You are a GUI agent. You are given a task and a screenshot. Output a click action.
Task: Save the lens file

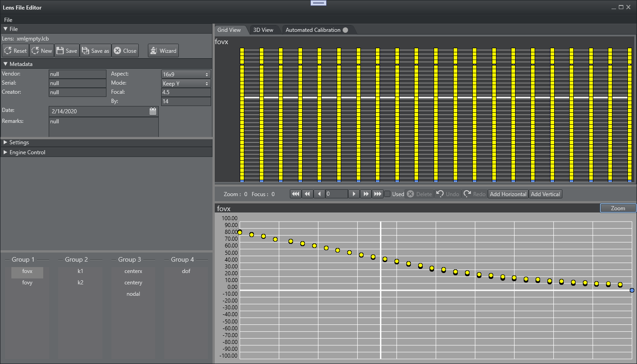pos(66,51)
